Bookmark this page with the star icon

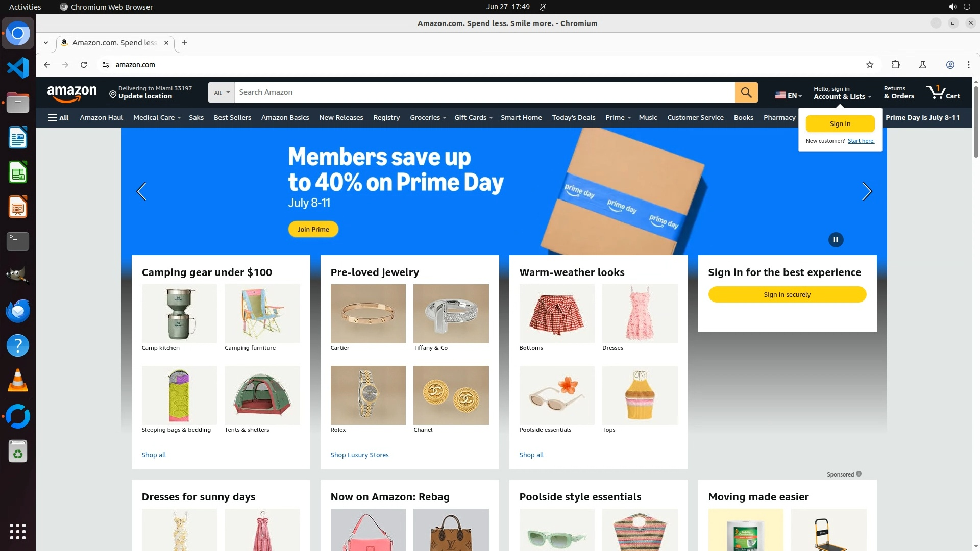click(x=870, y=65)
